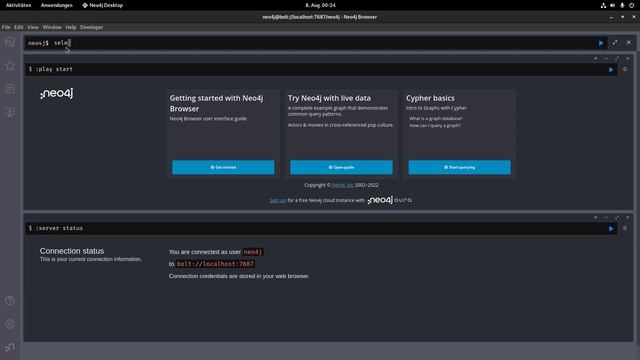Screen dimensions: 640x360
Task: Open the Database Information sidebar panel
Action: pyautogui.click(x=10, y=42)
